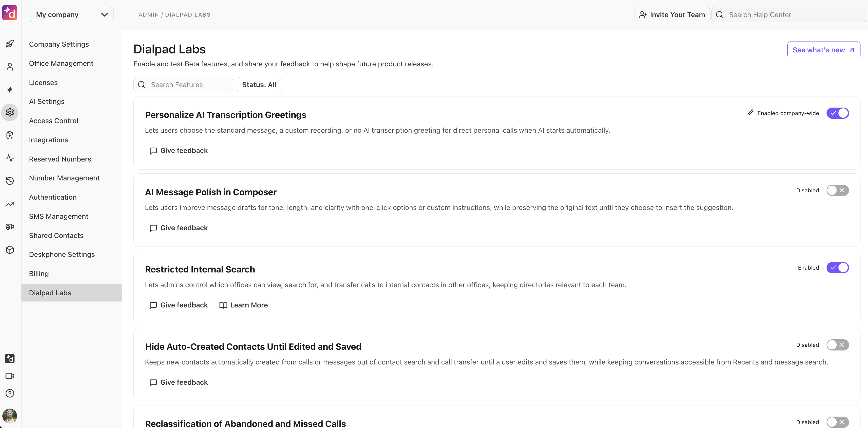Select Dialpad Labs menu item
The height and width of the screenshot is (428, 868).
pyautogui.click(x=72, y=293)
